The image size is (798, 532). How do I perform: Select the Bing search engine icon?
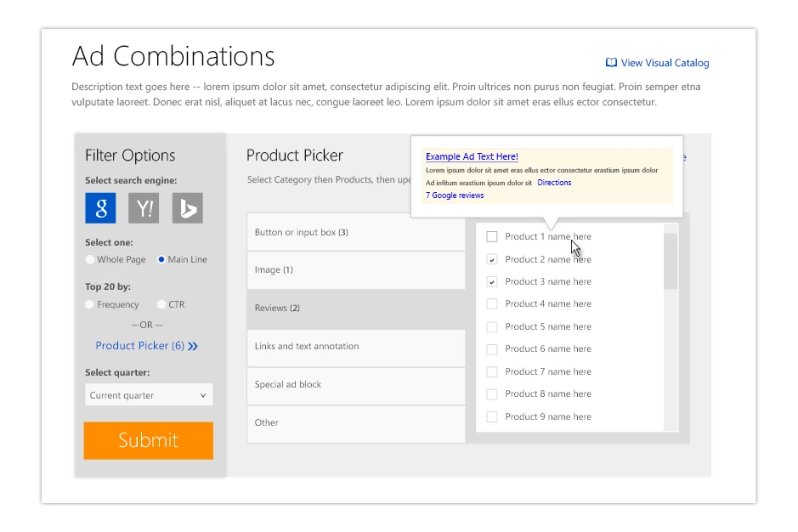click(187, 208)
